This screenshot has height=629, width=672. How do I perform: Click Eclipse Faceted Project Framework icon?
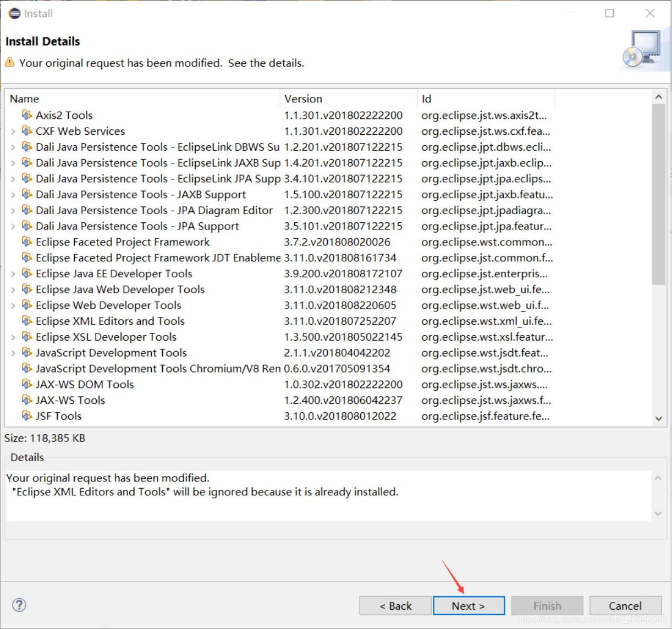point(26,242)
